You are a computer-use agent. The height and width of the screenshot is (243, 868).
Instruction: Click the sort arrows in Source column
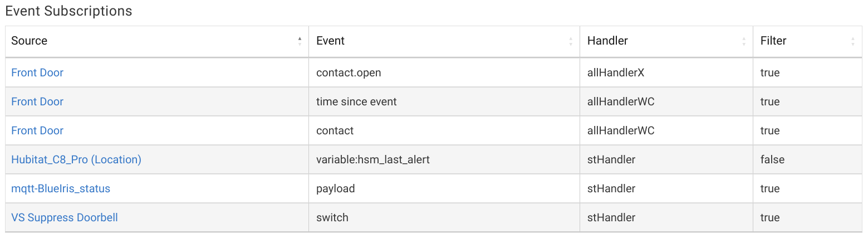[x=300, y=41]
